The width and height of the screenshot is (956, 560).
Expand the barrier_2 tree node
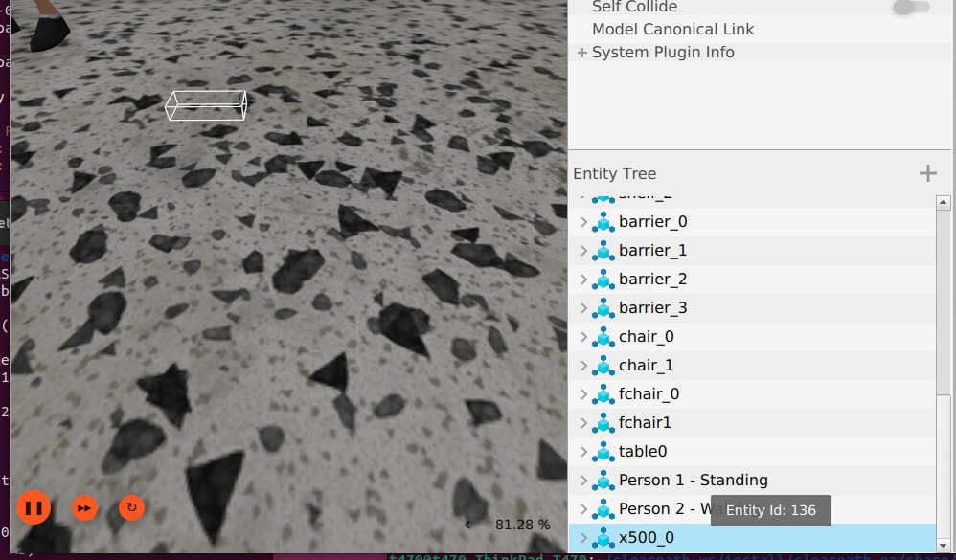click(x=583, y=280)
